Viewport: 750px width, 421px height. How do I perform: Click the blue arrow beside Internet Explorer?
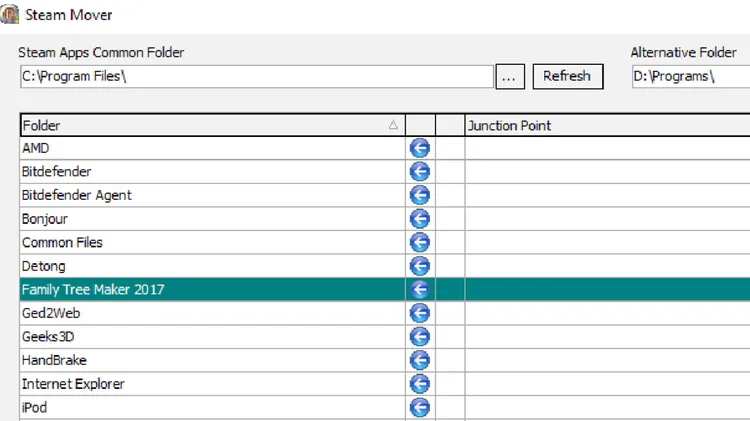[x=419, y=384]
